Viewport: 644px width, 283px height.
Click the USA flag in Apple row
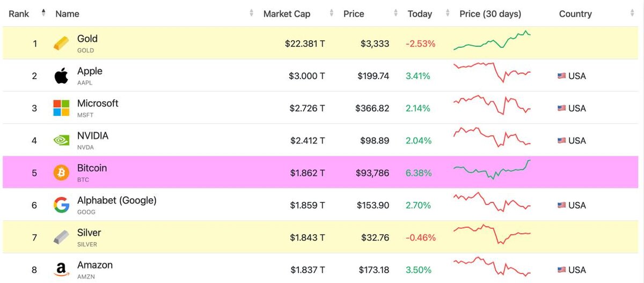(561, 76)
